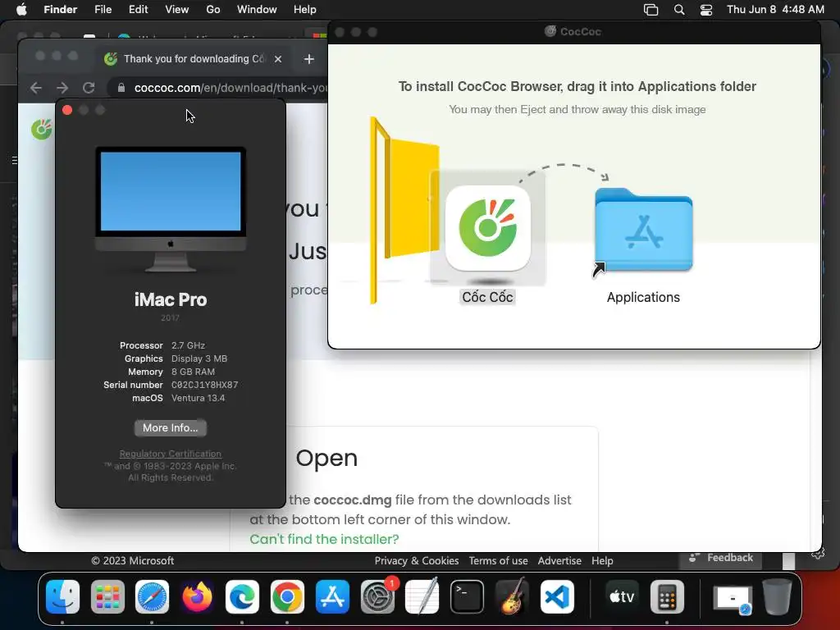
Task: Open Control Center in menu bar
Action: pyautogui.click(x=706, y=10)
